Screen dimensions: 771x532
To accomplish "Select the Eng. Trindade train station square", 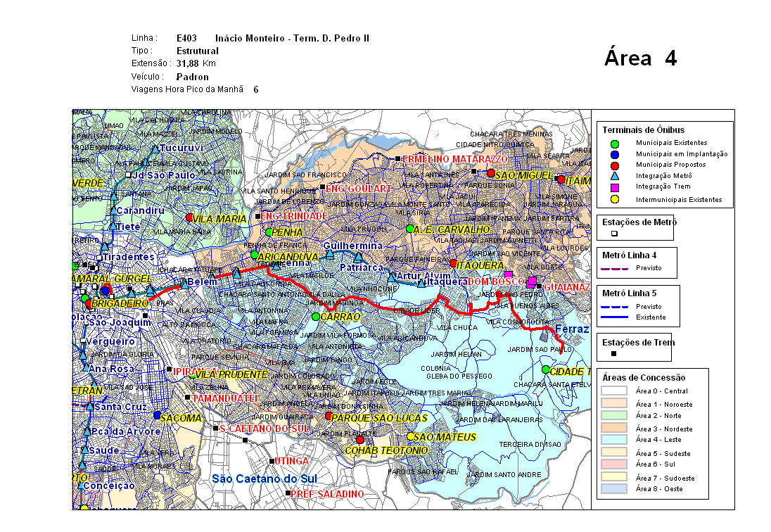I will coord(257,216).
